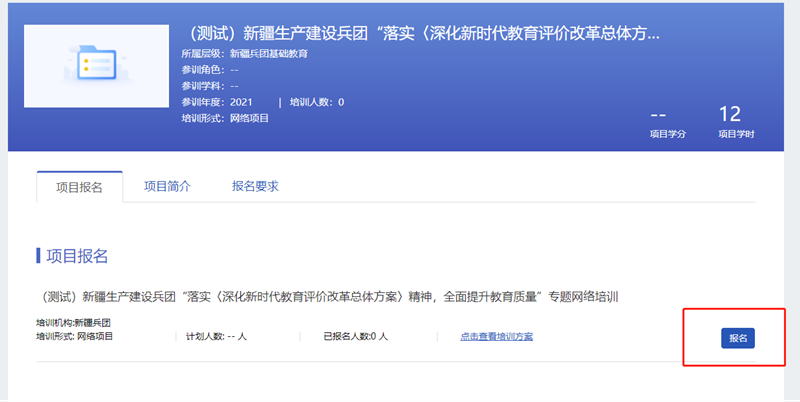This screenshot has height=402, width=800.
Task: Click the 项目报名 section heading
Action: [x=73, y=256]
